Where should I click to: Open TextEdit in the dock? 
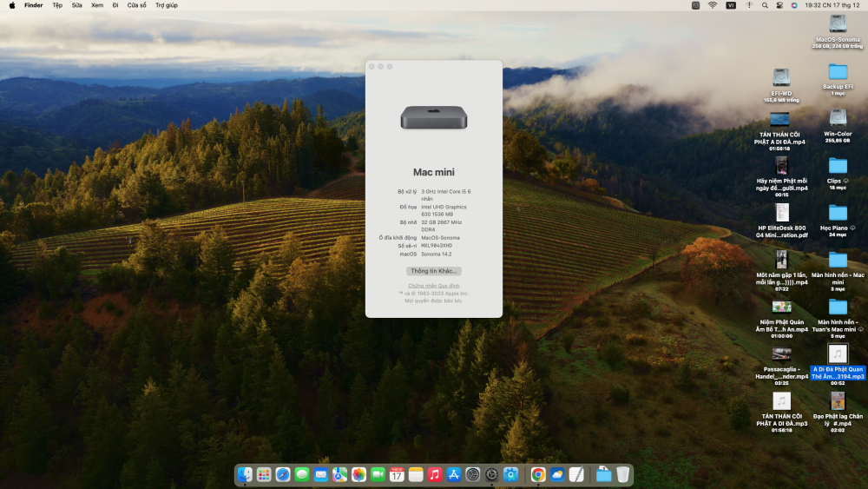576,474
